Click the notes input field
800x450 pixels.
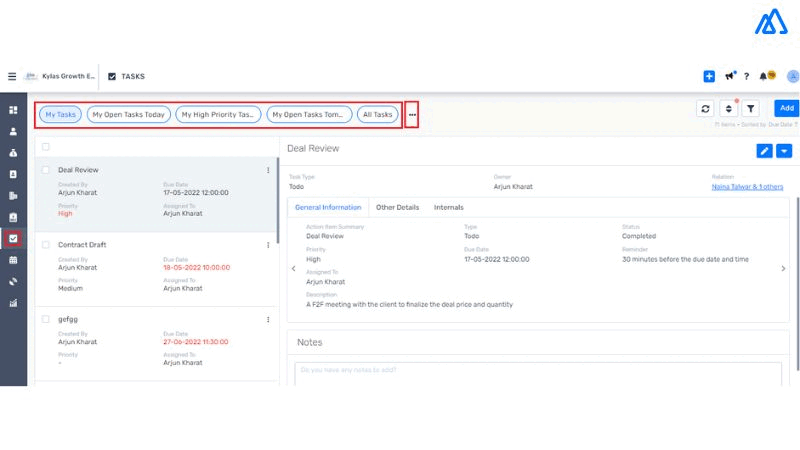coord(538,371)
